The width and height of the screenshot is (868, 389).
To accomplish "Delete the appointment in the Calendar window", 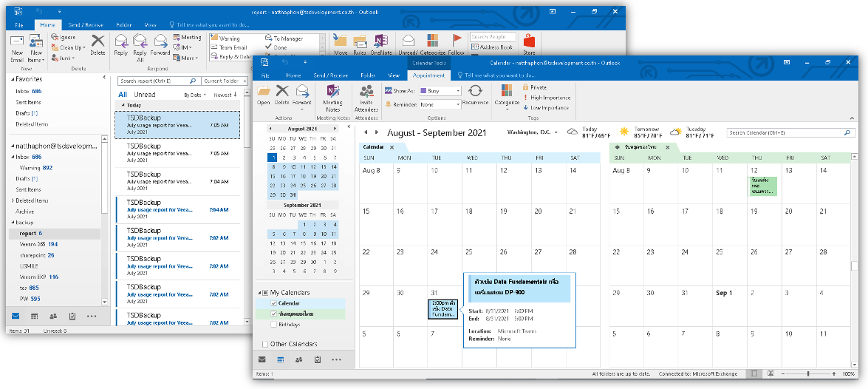I will 282,95.
